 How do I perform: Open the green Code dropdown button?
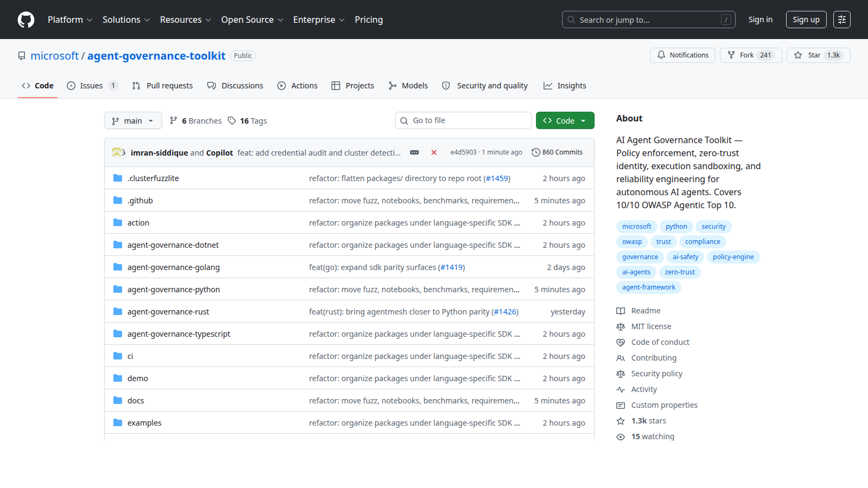pyautogui.click(x=565, y=120)
